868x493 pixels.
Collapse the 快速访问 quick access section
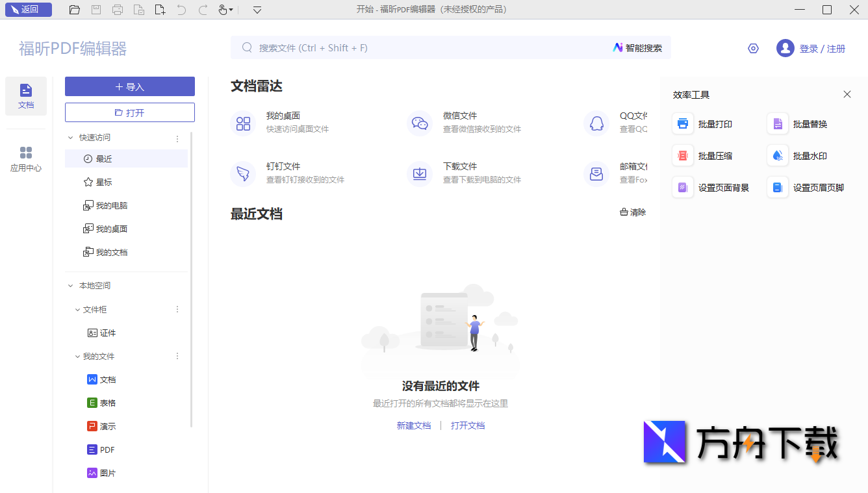[x=71, y=137]
